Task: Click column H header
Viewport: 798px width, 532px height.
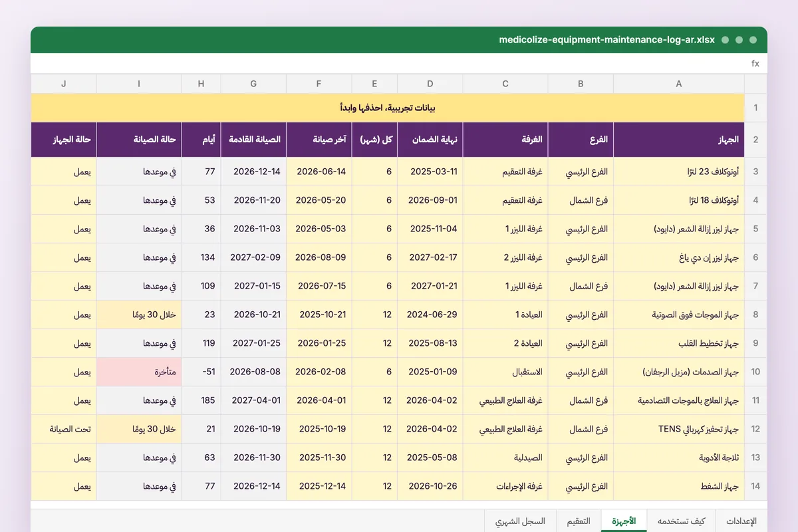Action: (201, 84)
